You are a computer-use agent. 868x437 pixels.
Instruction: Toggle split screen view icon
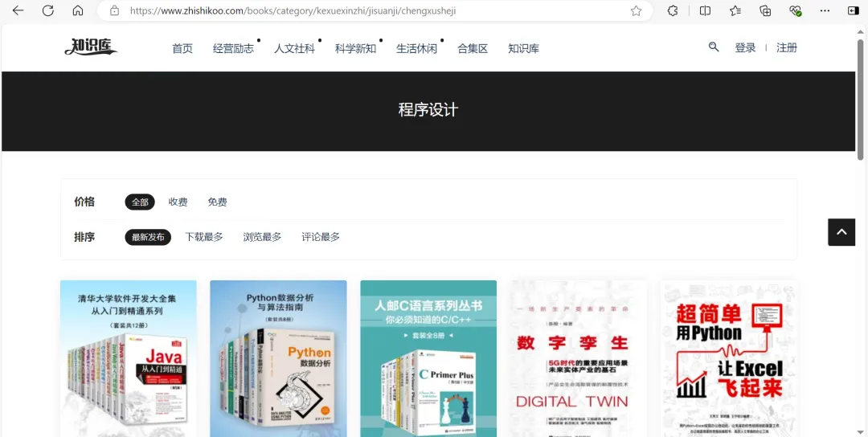point(706,10)
